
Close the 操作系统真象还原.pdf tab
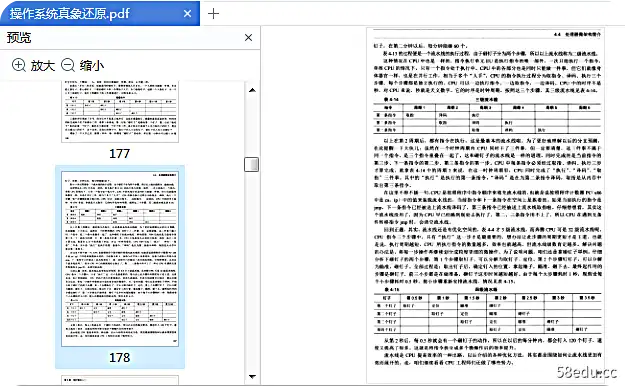coord(187,14)
